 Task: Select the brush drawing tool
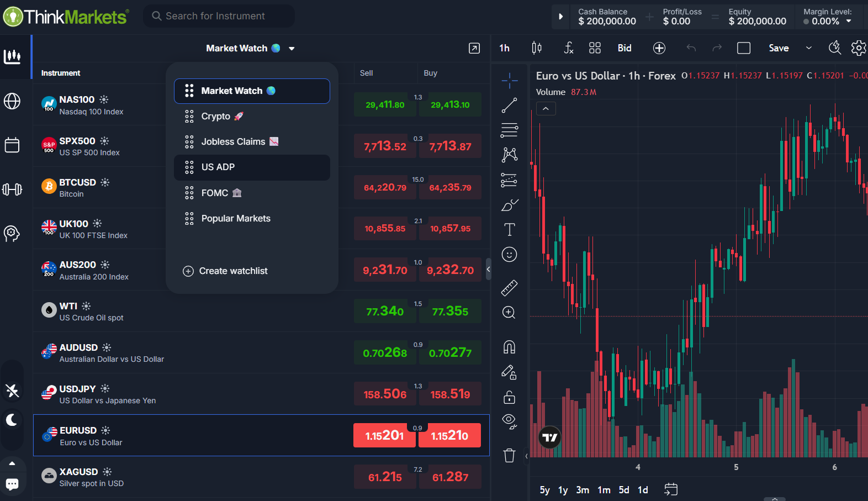click(x=510, y=205)
